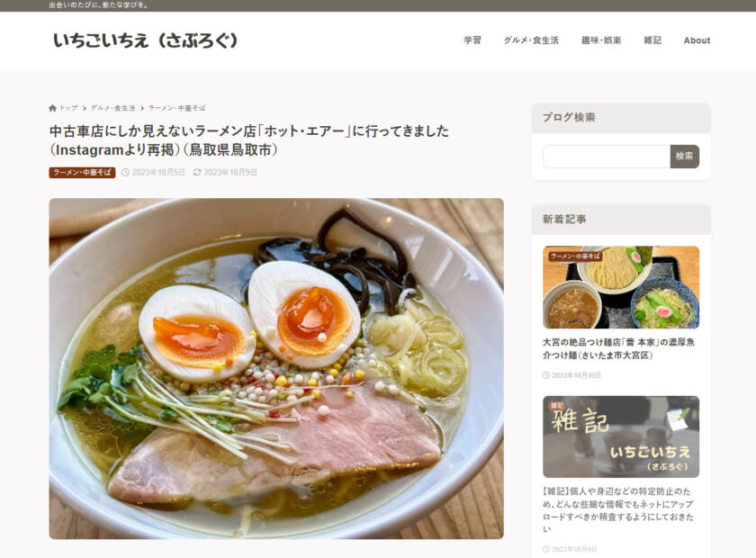Click the large ramen bowl featured image
The image size is (756, 558).
pos(276,368)
